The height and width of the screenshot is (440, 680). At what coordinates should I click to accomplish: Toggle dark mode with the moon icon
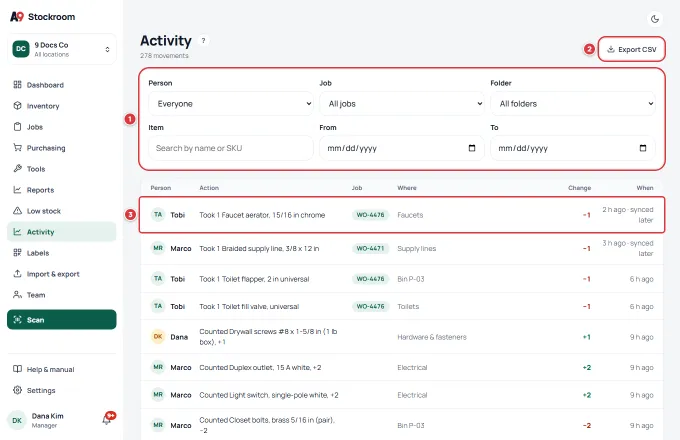pyautogui.click(x=655, y=19)
